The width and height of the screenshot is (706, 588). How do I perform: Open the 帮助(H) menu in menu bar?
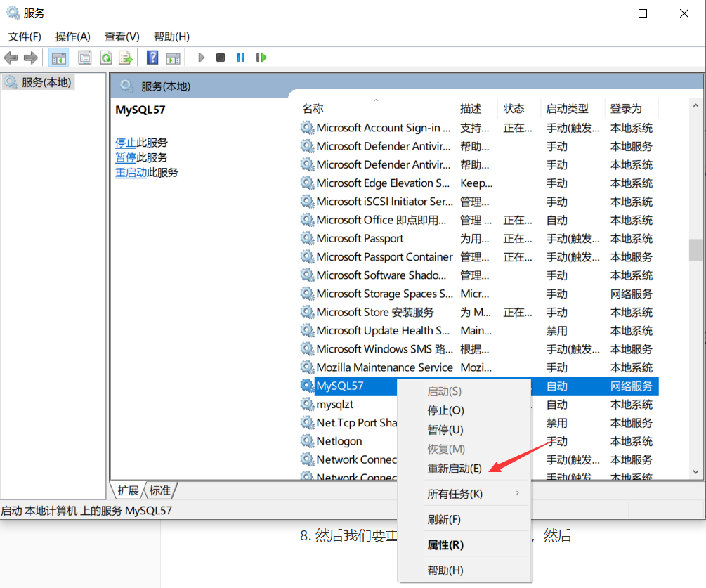171,37
